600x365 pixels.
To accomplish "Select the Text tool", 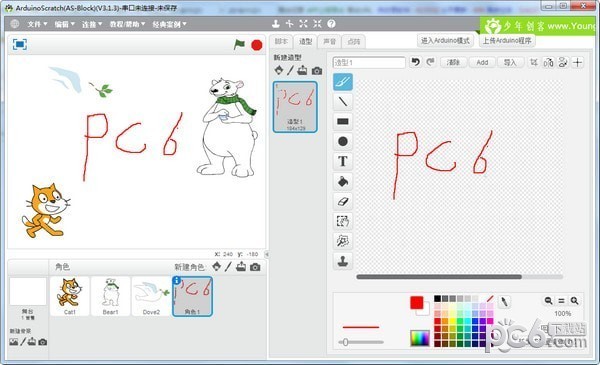I will click(x=342, y=161).
